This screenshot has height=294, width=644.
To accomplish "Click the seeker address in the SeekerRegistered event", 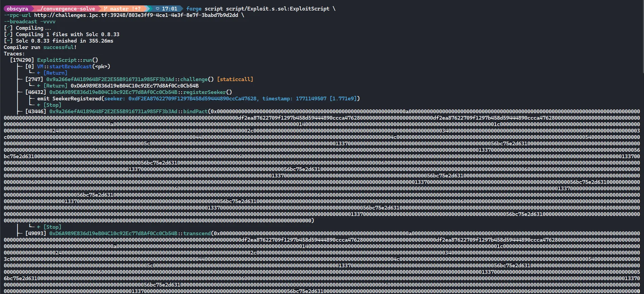I will point(192,99).
